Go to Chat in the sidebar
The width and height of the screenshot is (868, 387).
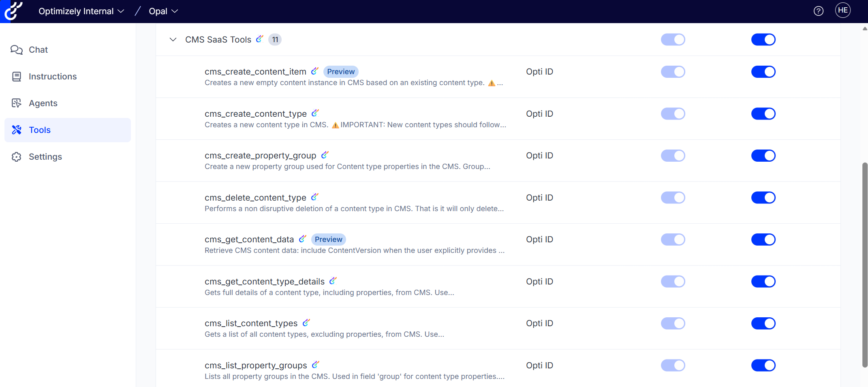38,50
